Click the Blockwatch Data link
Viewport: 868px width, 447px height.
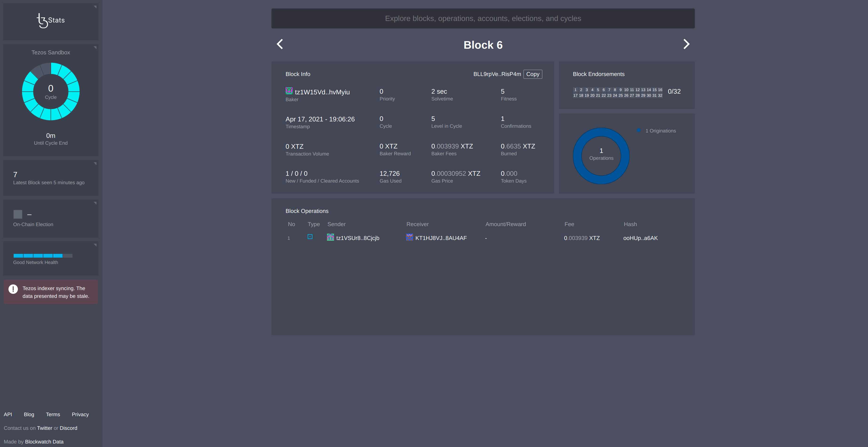(44, 442)
